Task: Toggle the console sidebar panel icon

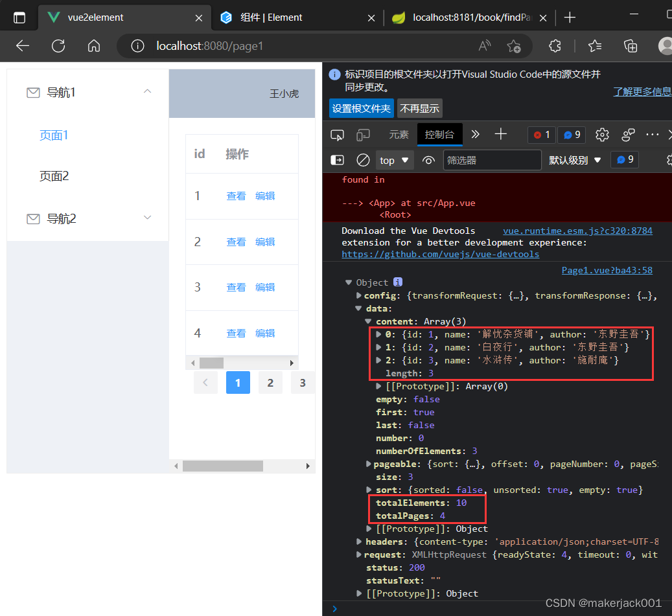Action: [x=337, y=160]
